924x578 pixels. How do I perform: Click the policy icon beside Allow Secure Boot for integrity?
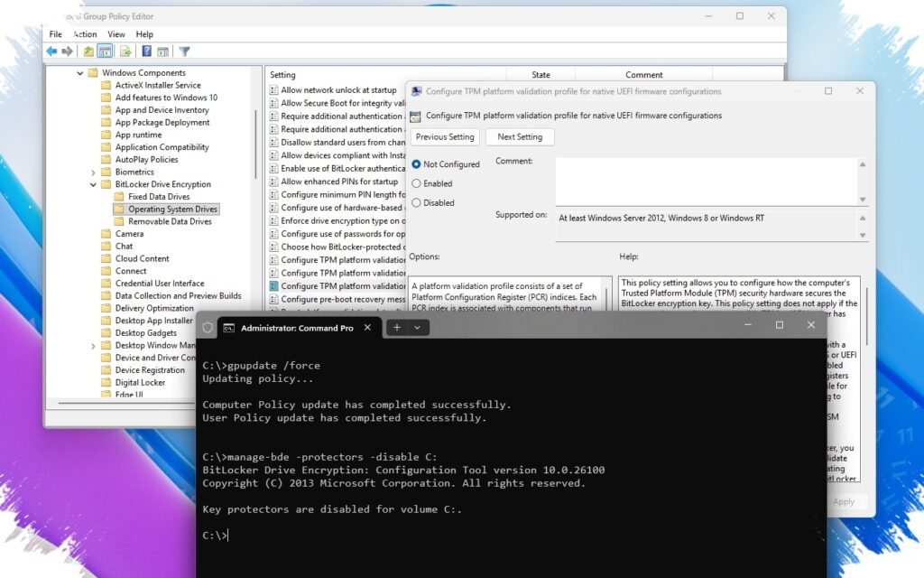click(274, 103)
